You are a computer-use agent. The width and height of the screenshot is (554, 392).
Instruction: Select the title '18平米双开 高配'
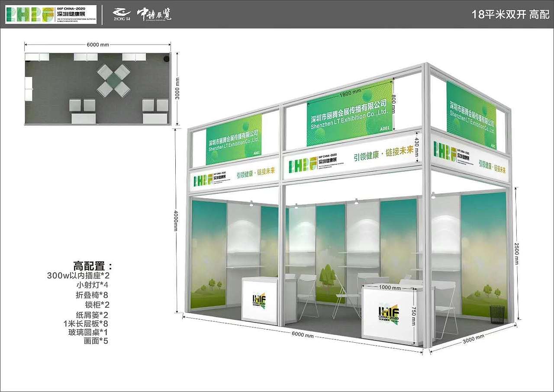(511, 14)
